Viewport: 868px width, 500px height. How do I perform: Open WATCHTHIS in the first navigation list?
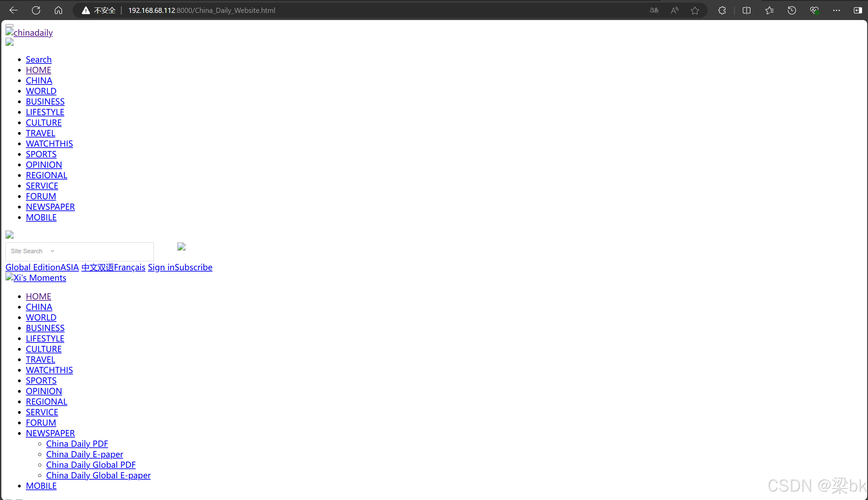pyautogui.click(x=49, y=144)
